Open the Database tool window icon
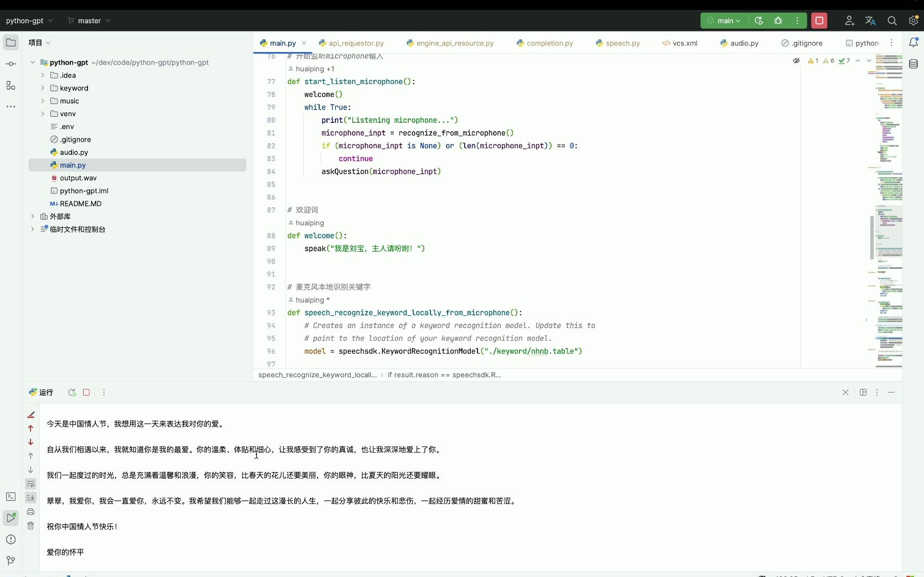The image size is (924, 577). [x=913, y=64]
